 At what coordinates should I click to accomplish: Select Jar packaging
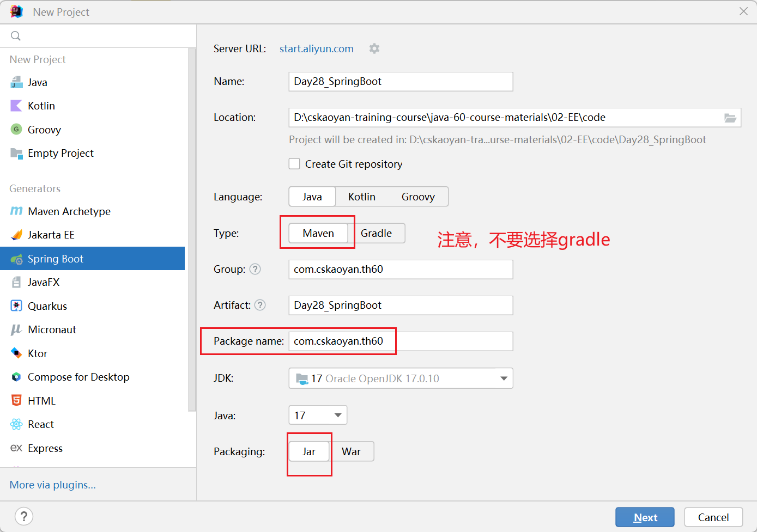[309, 451]
